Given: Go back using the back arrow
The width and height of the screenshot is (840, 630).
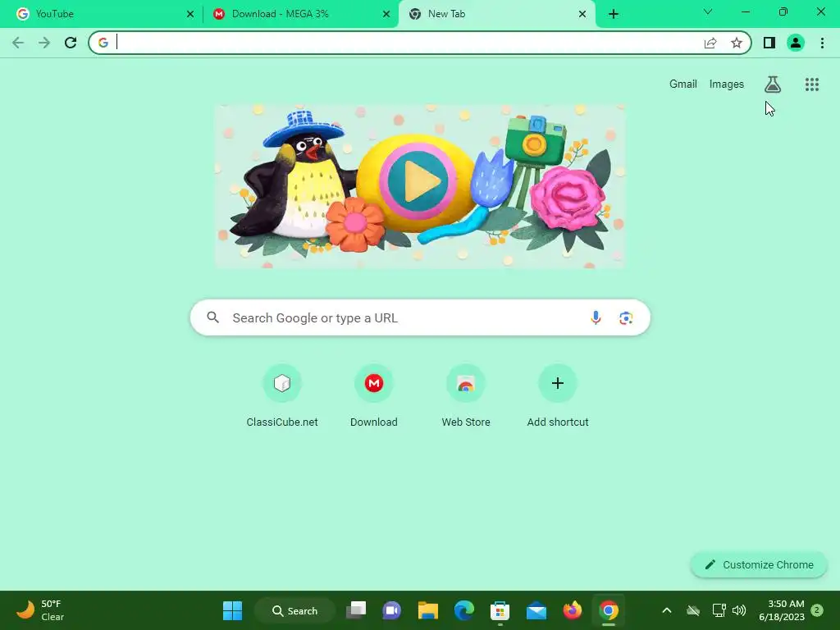Looking at the screenshot, I should click(x=18, y=43).
